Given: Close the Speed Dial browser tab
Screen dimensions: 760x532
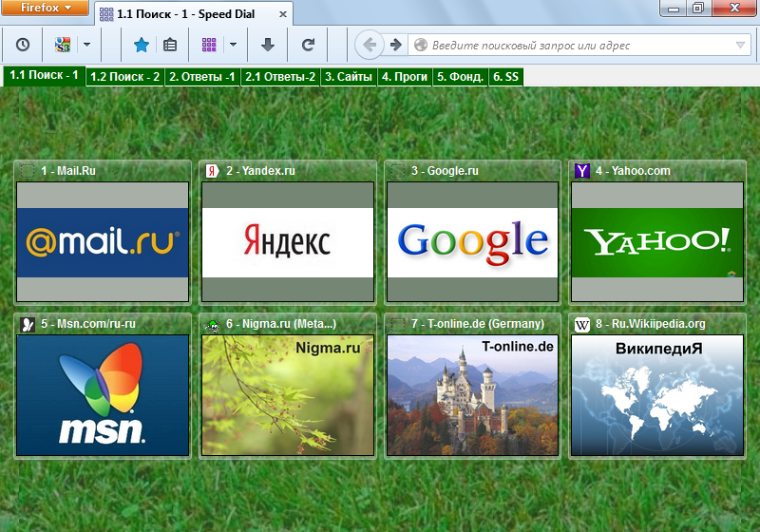Looking at the screenshot, I should point(283,14).
